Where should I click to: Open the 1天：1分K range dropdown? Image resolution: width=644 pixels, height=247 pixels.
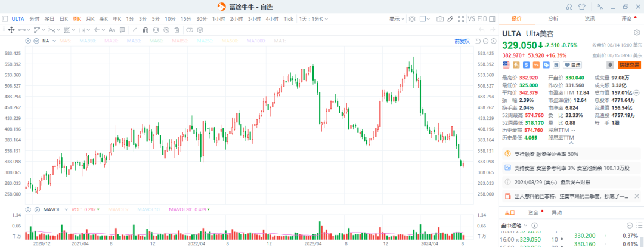[314, 19]
